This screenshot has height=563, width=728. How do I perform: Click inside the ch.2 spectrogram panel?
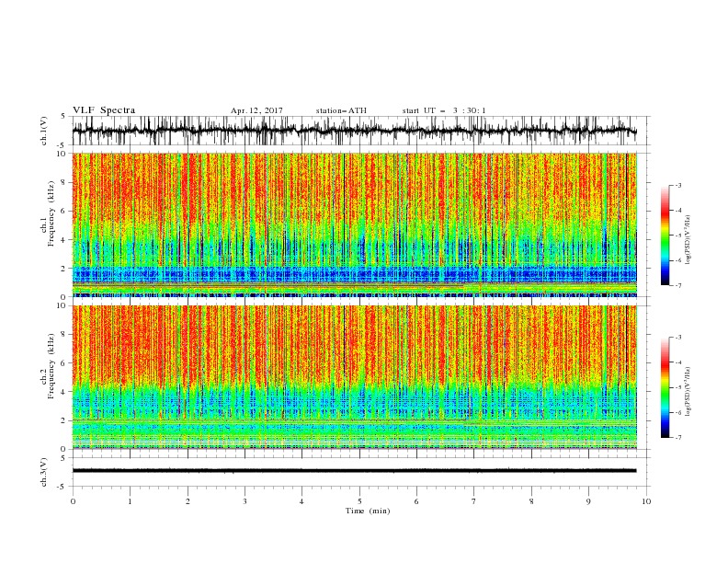354,377
